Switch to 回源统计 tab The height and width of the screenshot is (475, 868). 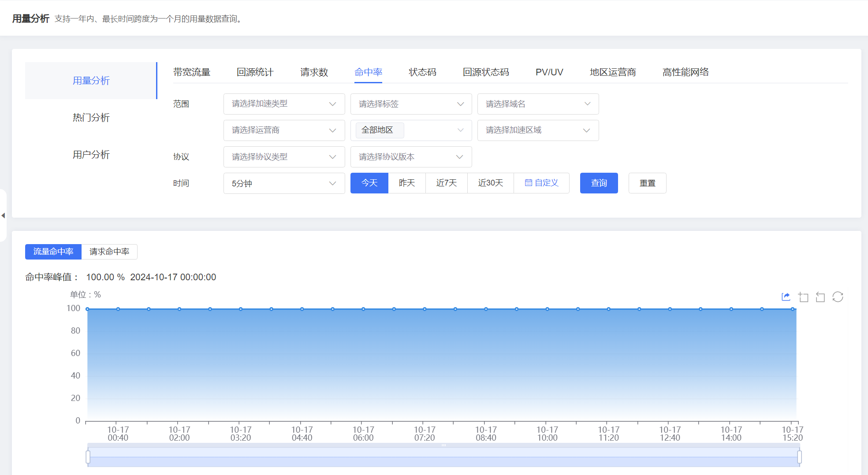point(255,72)
